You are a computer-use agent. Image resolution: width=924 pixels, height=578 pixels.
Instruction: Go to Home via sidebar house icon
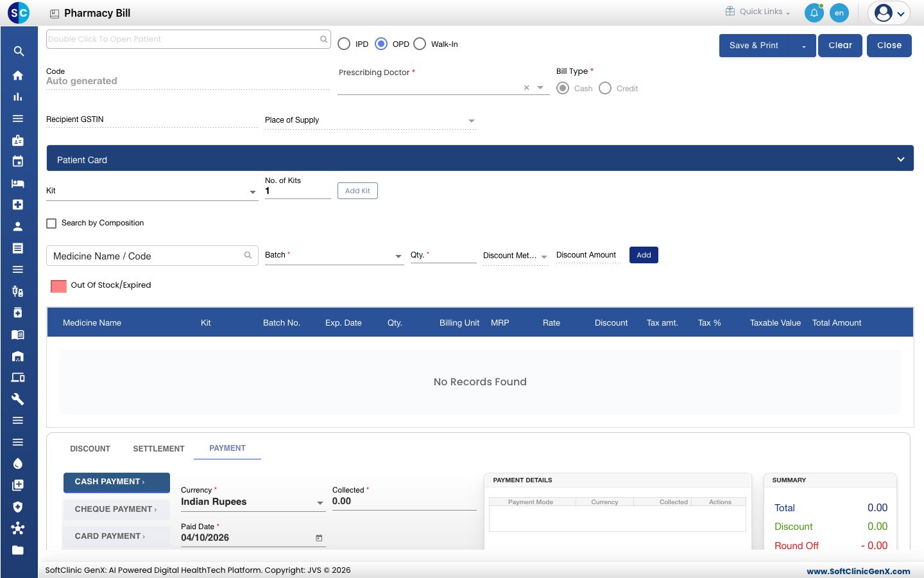(x=18, y=75)
